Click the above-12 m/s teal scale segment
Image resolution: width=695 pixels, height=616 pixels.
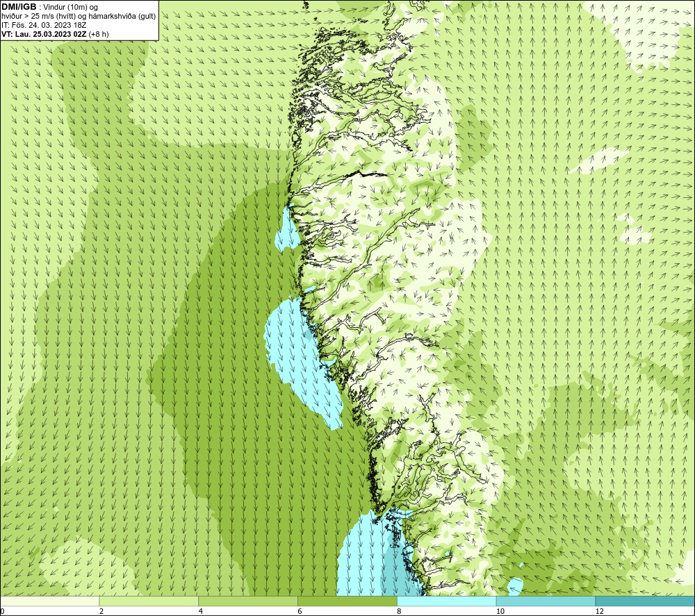(646, 601)
